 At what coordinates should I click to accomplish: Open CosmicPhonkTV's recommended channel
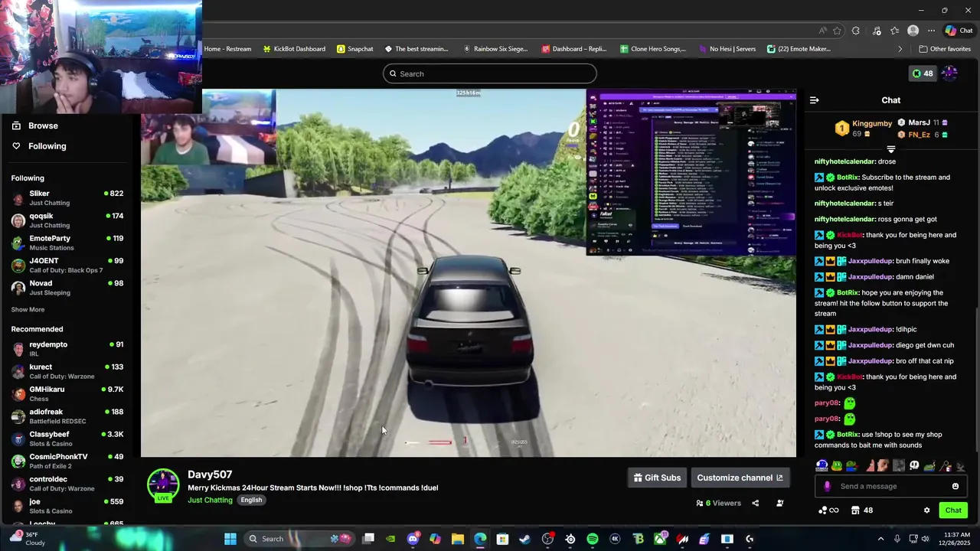coord(67,461)
